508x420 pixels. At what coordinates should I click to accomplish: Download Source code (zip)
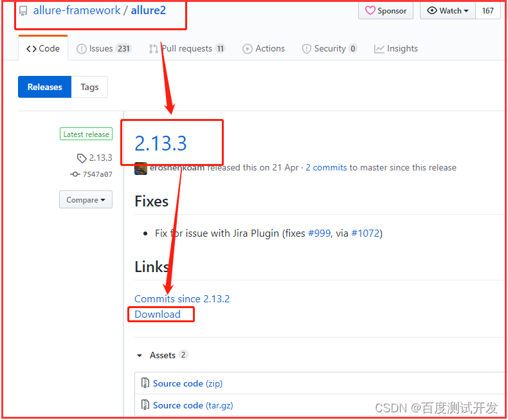(188, 383)
